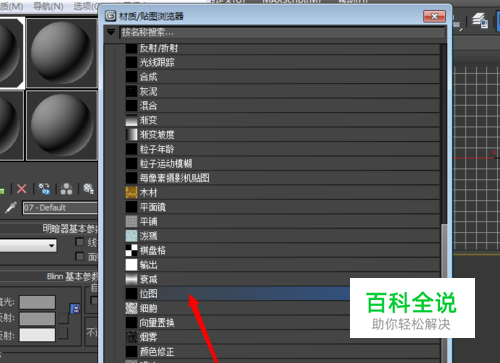
Task: Pick the 渐变 map
Action: point(282,120)
